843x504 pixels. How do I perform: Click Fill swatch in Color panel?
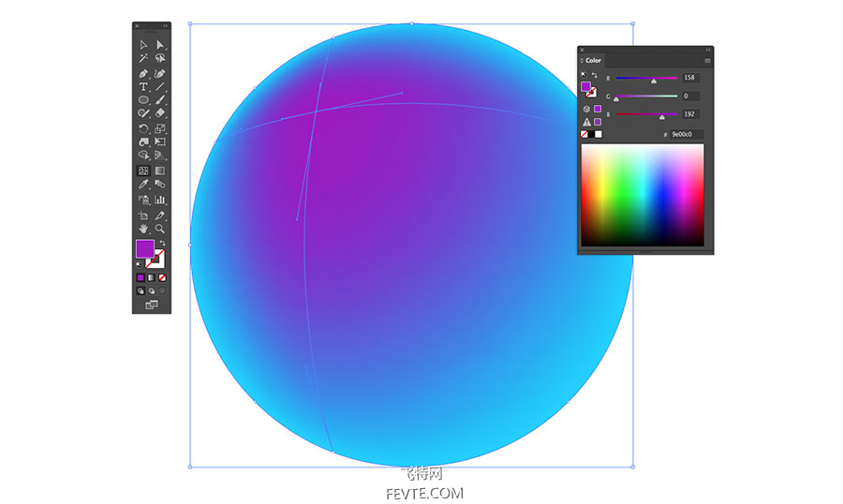click(x=585, y=86)
